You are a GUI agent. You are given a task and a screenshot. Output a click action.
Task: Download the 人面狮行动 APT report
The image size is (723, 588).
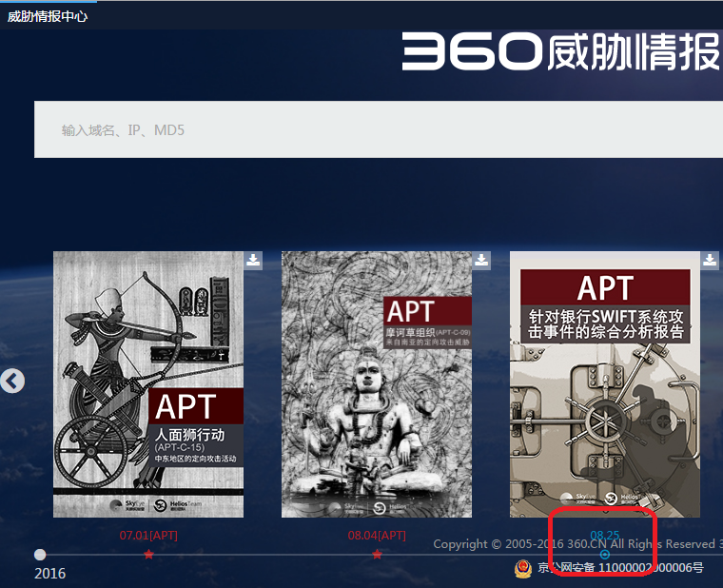click(253, 260)
